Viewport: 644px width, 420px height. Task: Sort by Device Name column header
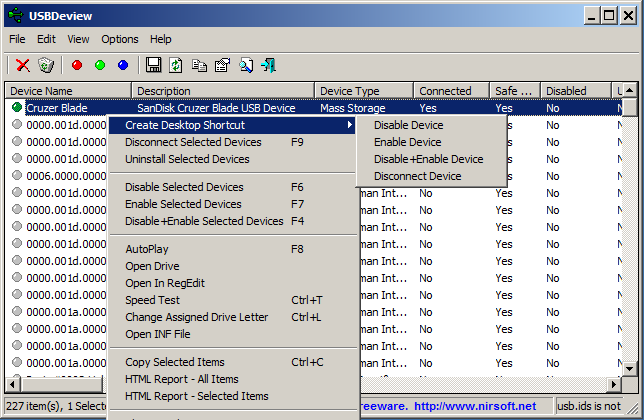click(x=68, y=91)
